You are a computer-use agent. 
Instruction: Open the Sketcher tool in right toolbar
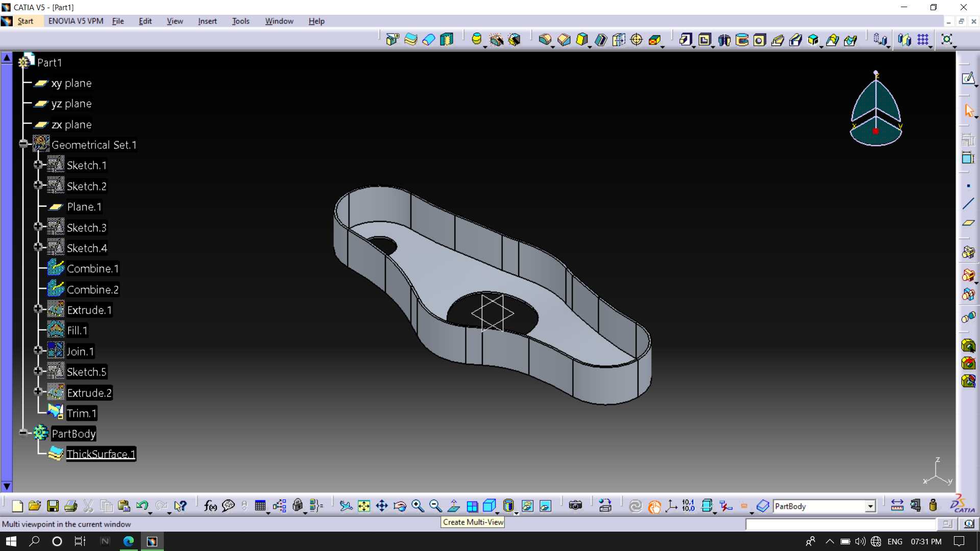pos(968,79)
